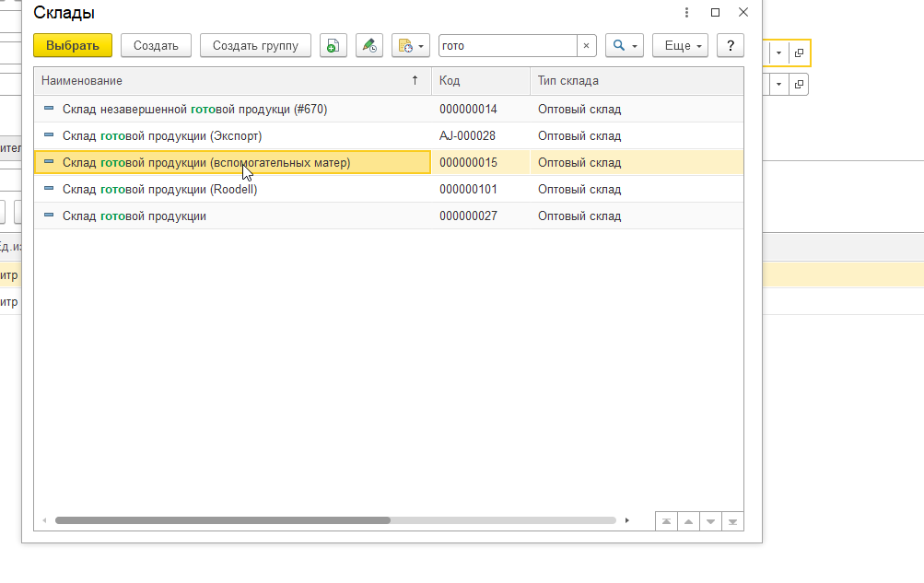Click item icon beside the Экспорт warehouse row
Viewport: 924px width, 583px height.
49,135
